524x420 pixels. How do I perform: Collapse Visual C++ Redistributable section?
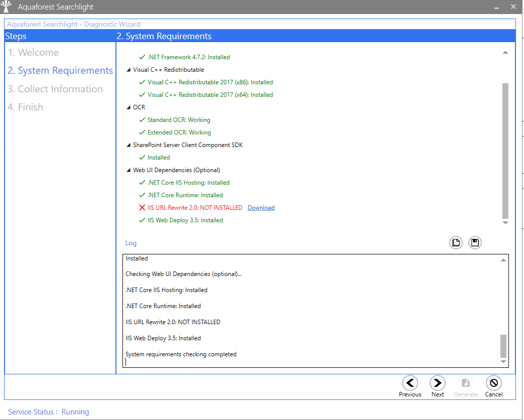click(128, 70)
